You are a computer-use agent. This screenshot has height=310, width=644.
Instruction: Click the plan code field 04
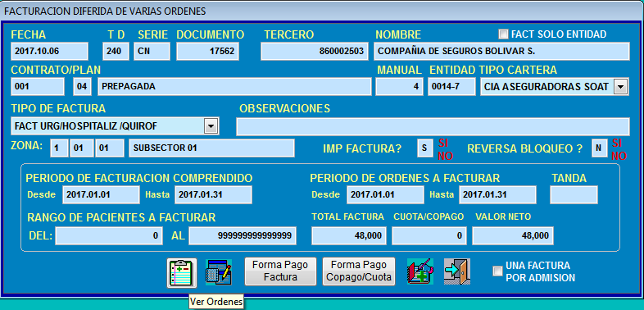pyautogui.click(x=83, y=87)
